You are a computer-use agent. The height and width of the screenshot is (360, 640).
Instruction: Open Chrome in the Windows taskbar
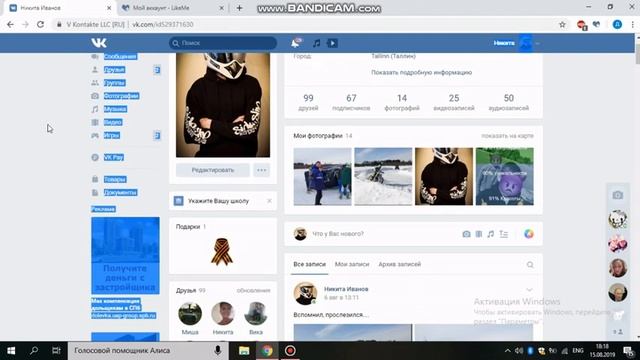click(x=267, y=351)
